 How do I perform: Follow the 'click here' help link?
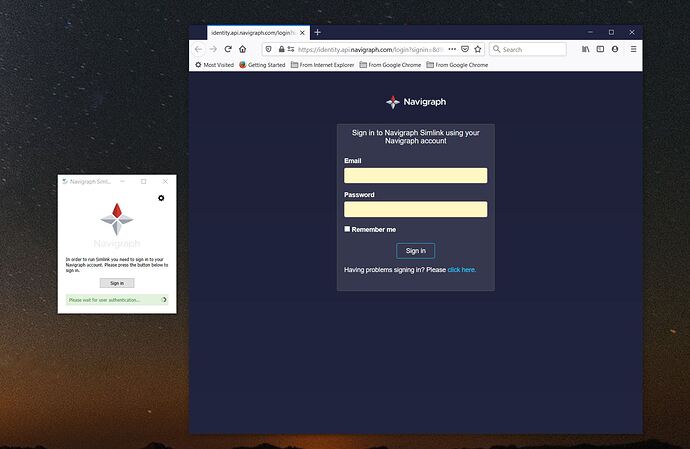[462, 270]
